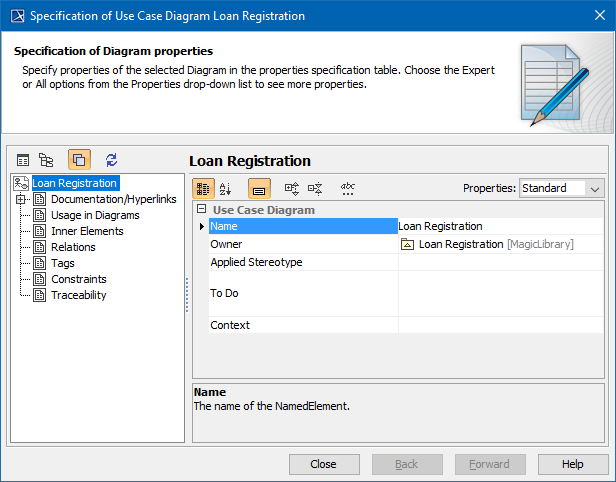This screenshot has width=616, height=482.
Task: Click the Owner value Loan Registration [MagicLibrary]
Action: 500,244
